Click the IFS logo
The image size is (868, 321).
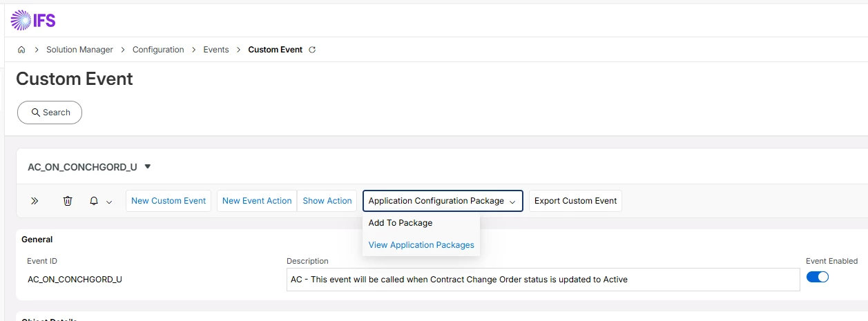(x=33, y=20)
